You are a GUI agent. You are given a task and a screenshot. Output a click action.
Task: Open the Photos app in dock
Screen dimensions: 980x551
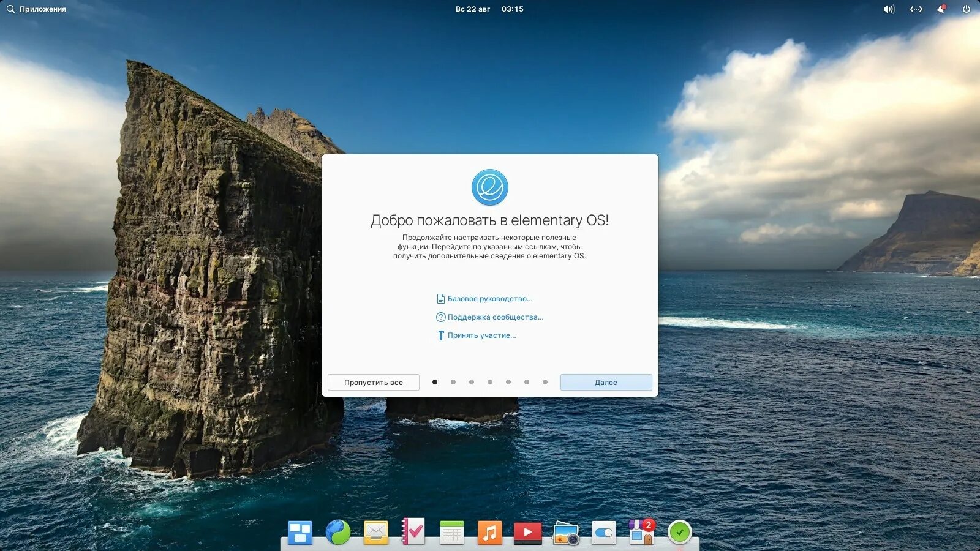click(x=566, y=533)
